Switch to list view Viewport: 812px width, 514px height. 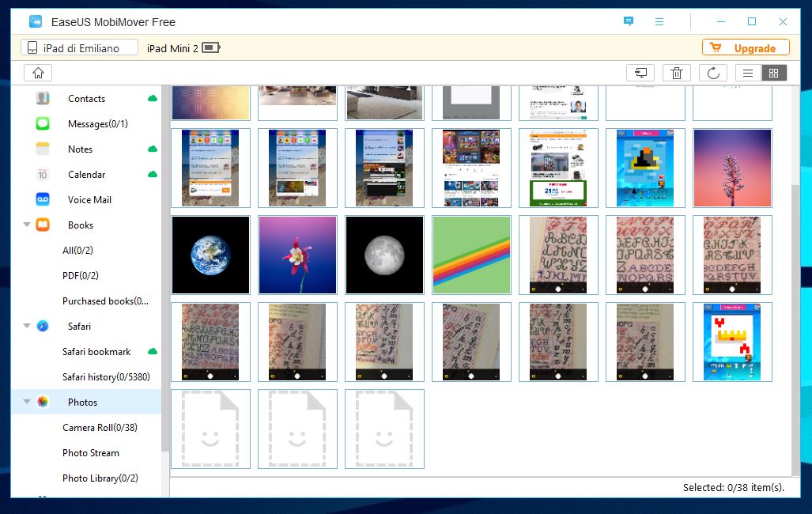[748, 73]
